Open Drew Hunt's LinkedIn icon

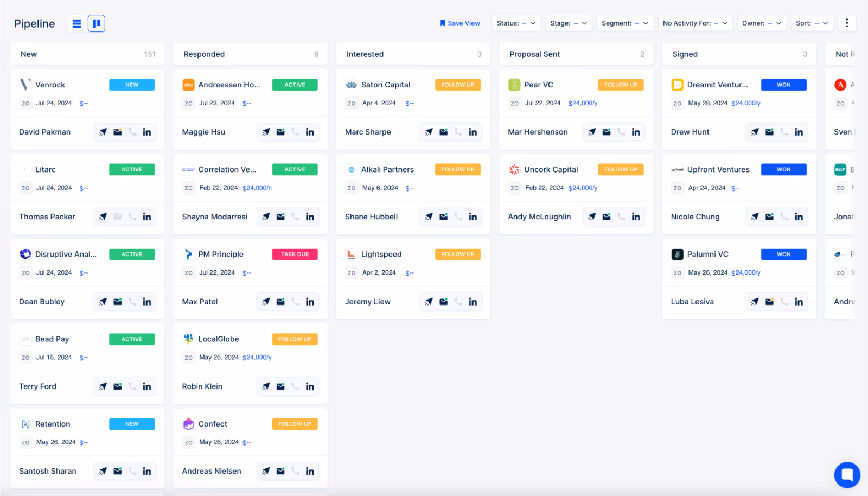(x=799, y=132)
